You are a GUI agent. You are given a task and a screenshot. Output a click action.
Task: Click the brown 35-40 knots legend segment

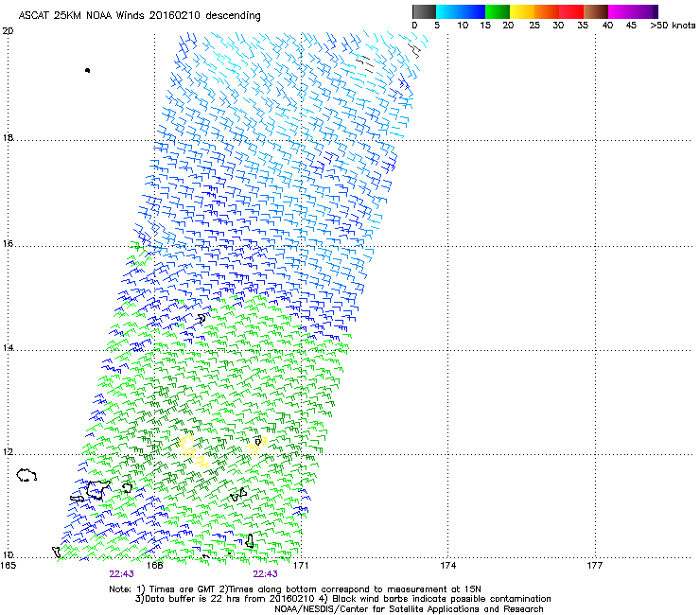coord(596,11)
